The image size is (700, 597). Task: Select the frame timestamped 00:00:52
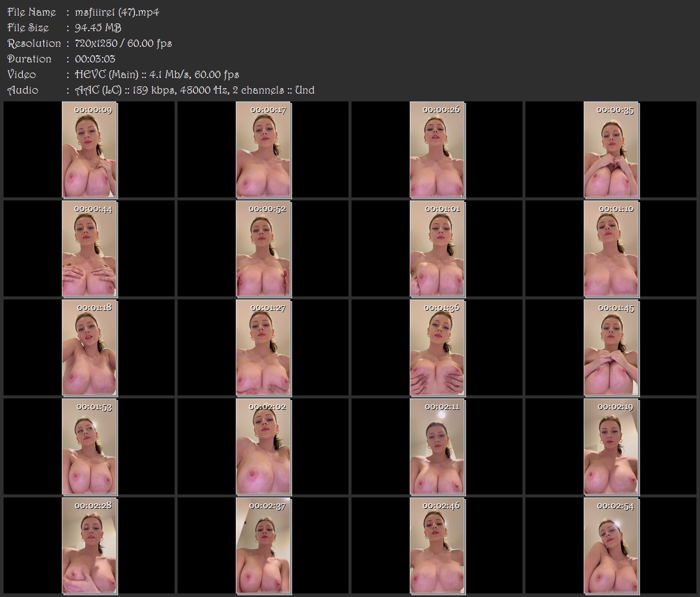[x=263, y=249]
